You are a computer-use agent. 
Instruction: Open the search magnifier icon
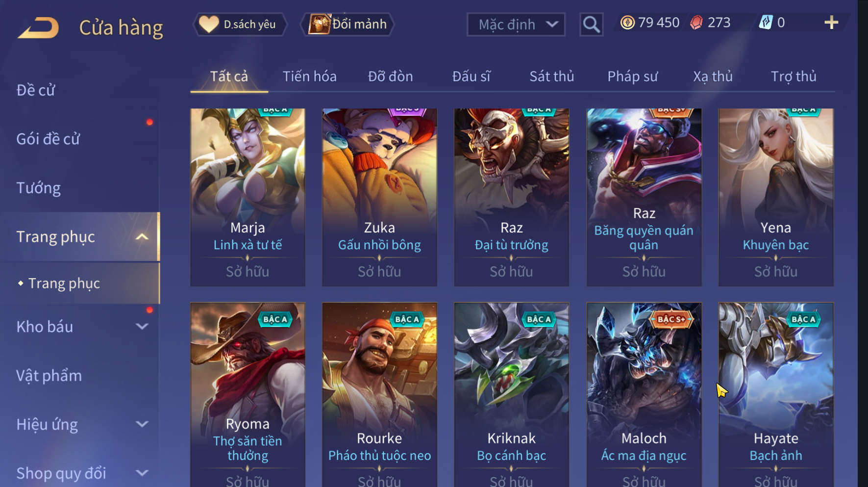coord(591,24)
